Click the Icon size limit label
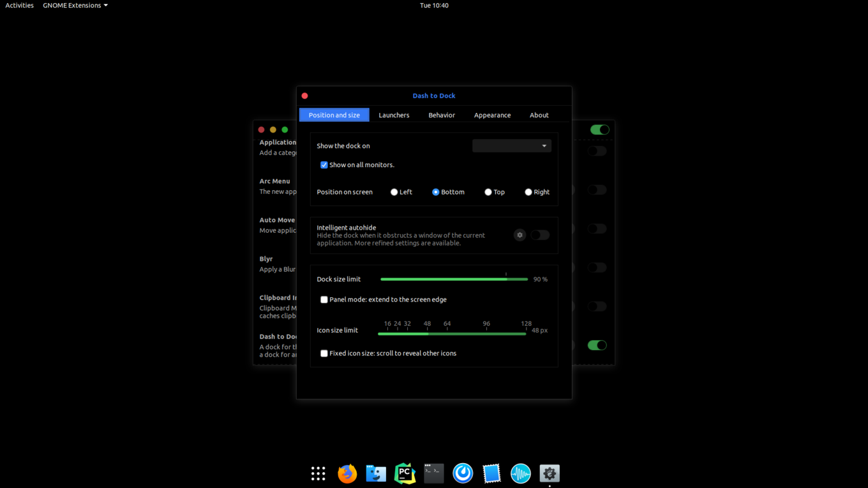Image resolution: width=868 pixels, height=488 pixels. (338, 330)
